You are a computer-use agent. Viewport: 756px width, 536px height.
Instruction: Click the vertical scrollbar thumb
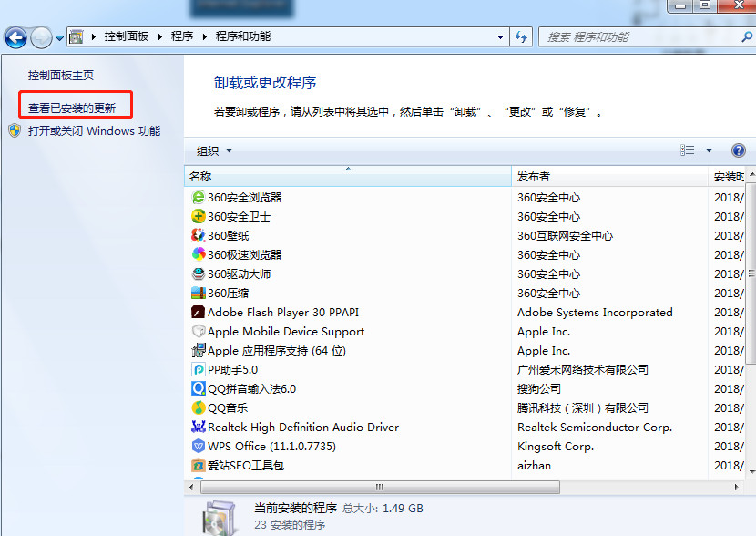(751, 273)
